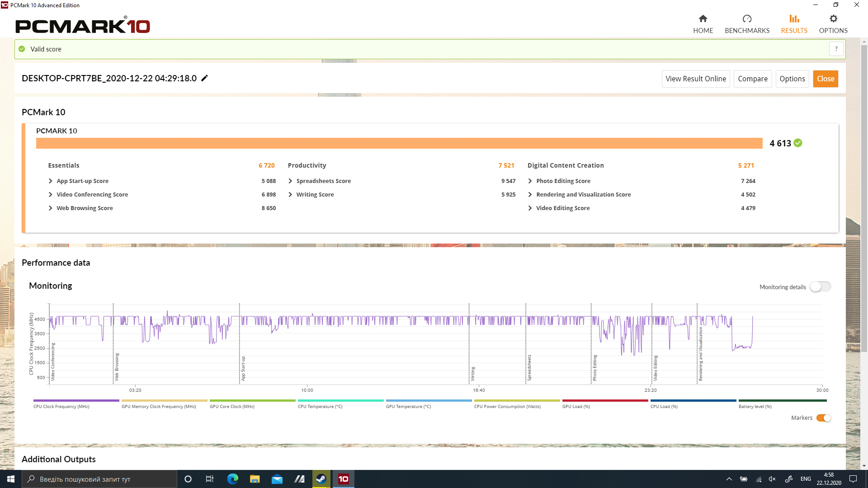Viewport: 868px width, 488px height.
Task: Click the Productivity score 7 521
Action: pyautogui.click(x=506, y=165)
